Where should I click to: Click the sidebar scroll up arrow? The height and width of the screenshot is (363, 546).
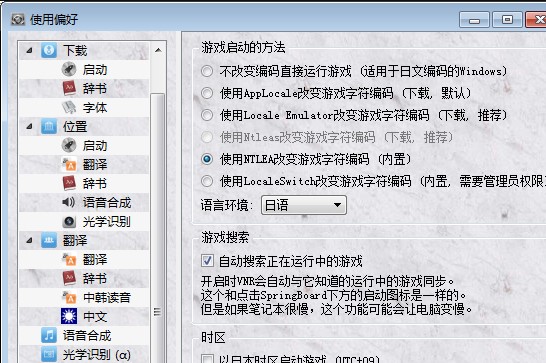pyautogui.click(x=158, y=50)
